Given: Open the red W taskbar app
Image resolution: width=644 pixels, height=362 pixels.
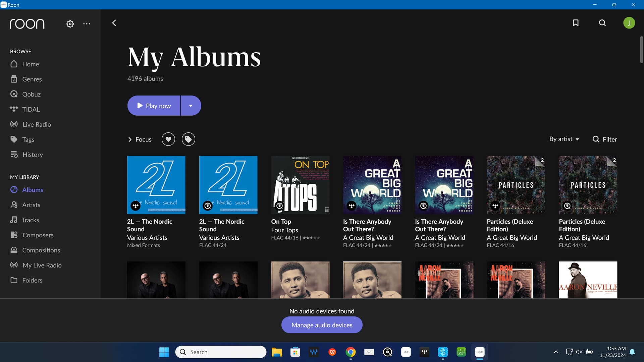Looking at the screenshot, I should point(332,352).
